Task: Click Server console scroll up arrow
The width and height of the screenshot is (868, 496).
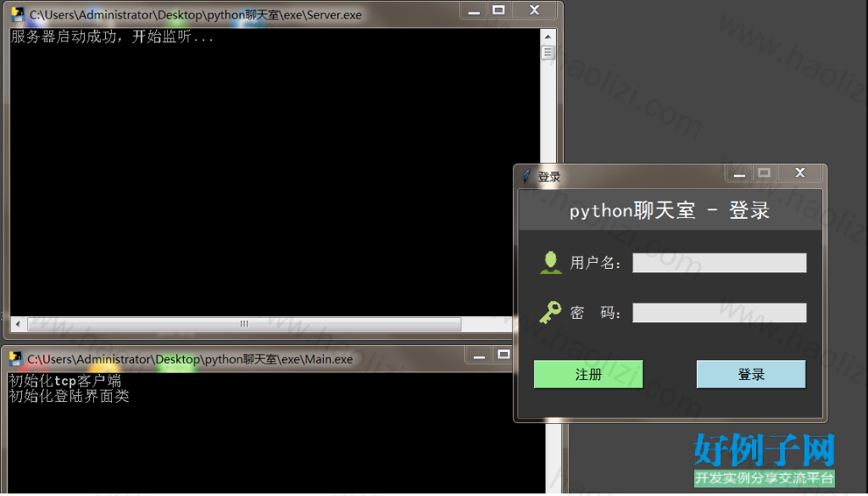Action: (x=548, y=37)
